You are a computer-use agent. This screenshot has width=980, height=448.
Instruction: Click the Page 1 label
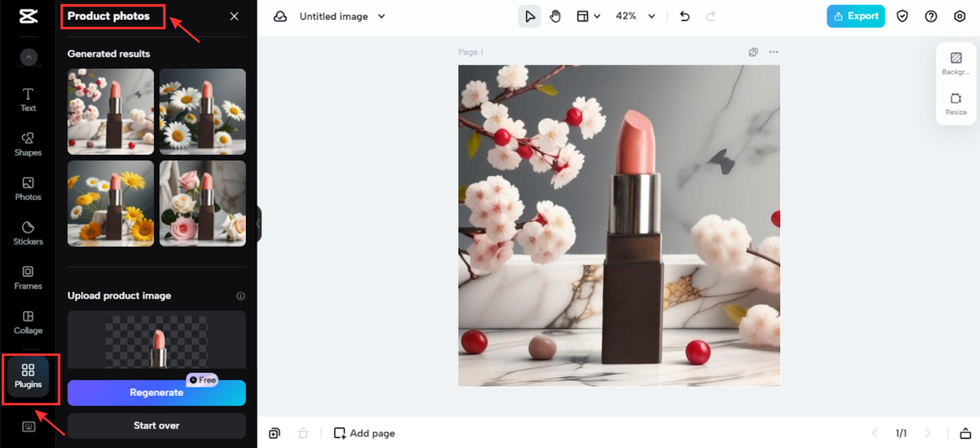pos(471,52)
